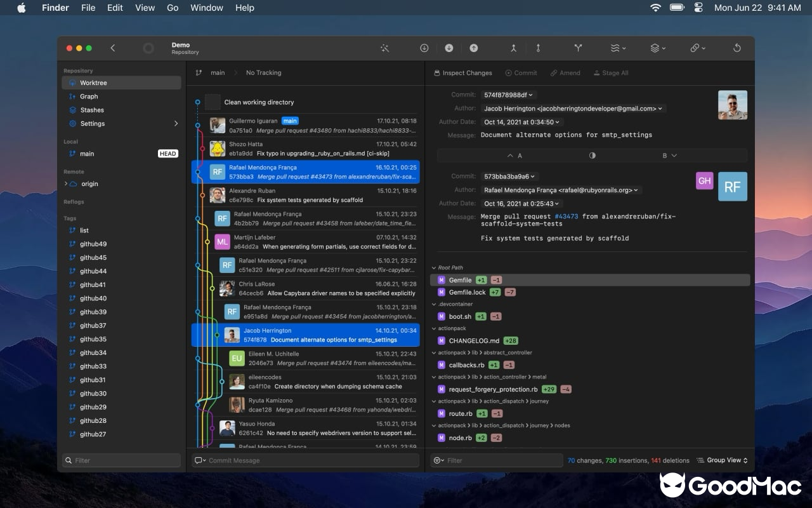
Task: Open the Group View dropdown
Action: click(x=722, y=460)
